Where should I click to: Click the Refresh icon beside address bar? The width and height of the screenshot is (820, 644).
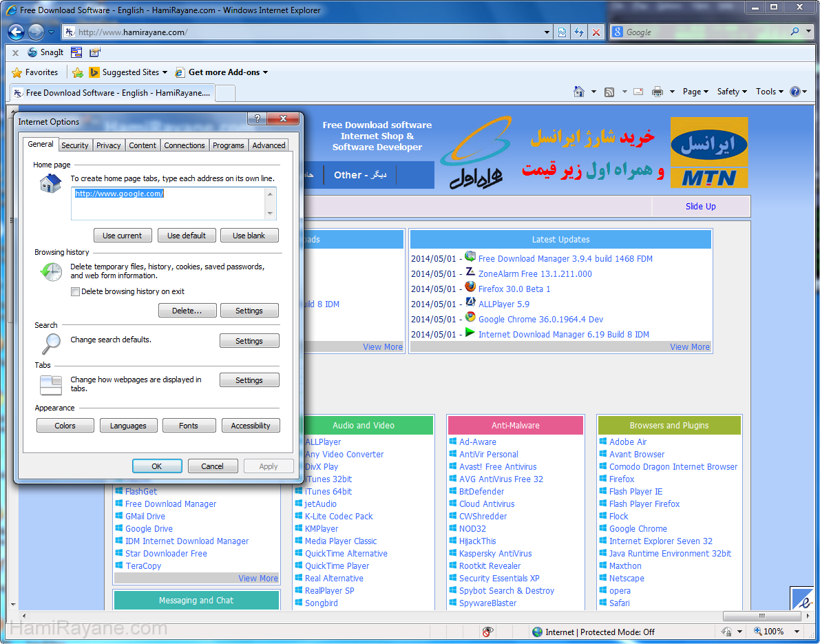579,32
